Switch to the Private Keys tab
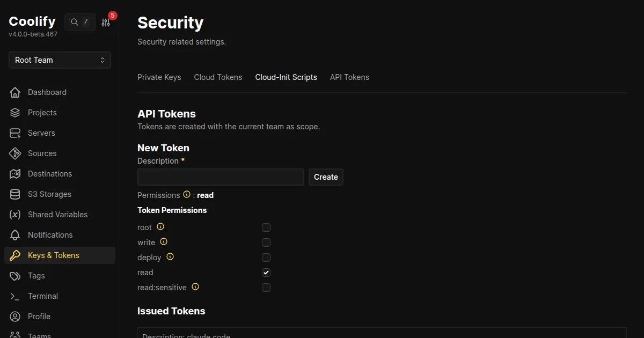This screenshot has width=644, height=338. pos(159,77)
